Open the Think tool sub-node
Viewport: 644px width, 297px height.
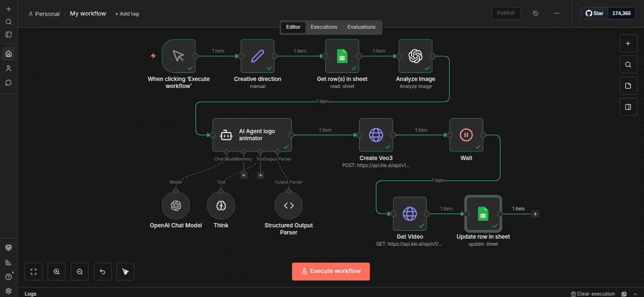[x=221, y=206]
